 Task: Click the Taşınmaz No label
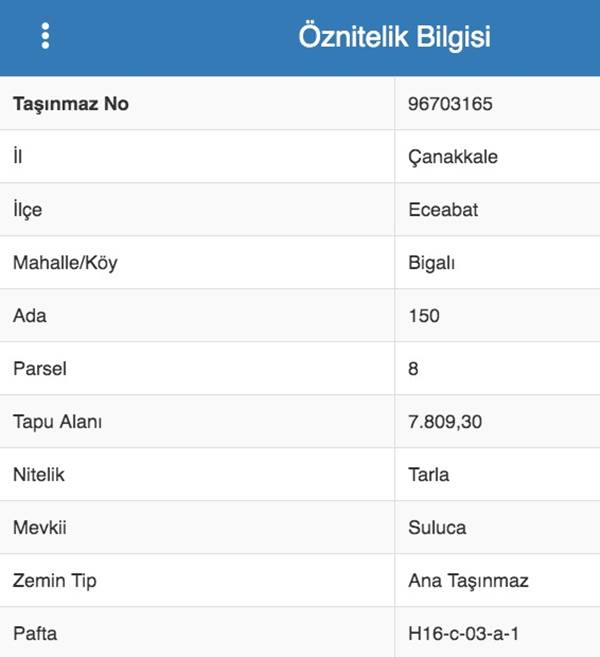click(71, 104)
